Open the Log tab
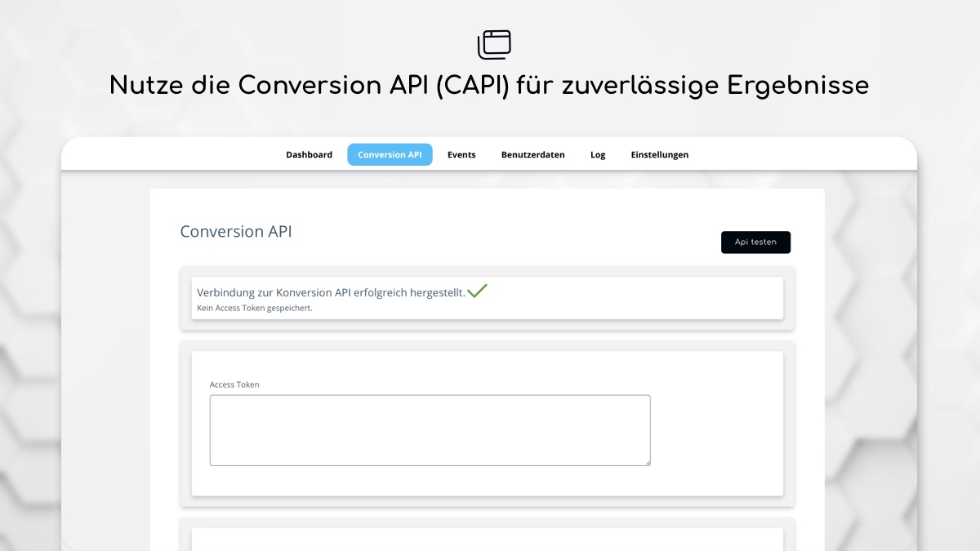This screenshot has width=980, height=551. [x=598, y=155]
